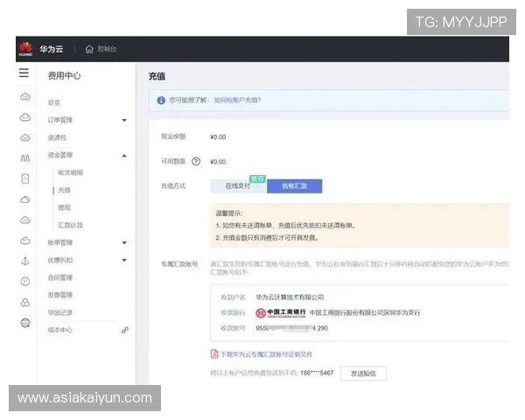Open 收支明细 submenu item
The width and height of the screenshot is (525, 420).
tap(70, 172)
